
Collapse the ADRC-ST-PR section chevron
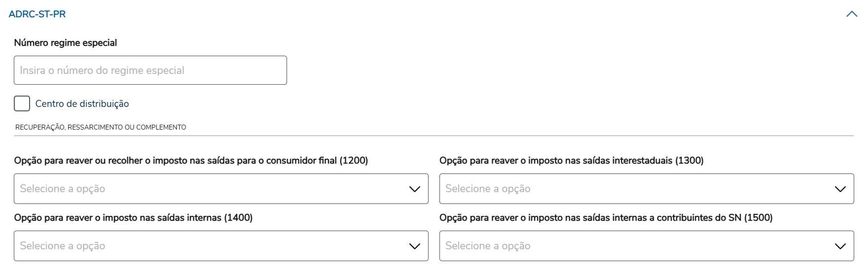(852, 14)
